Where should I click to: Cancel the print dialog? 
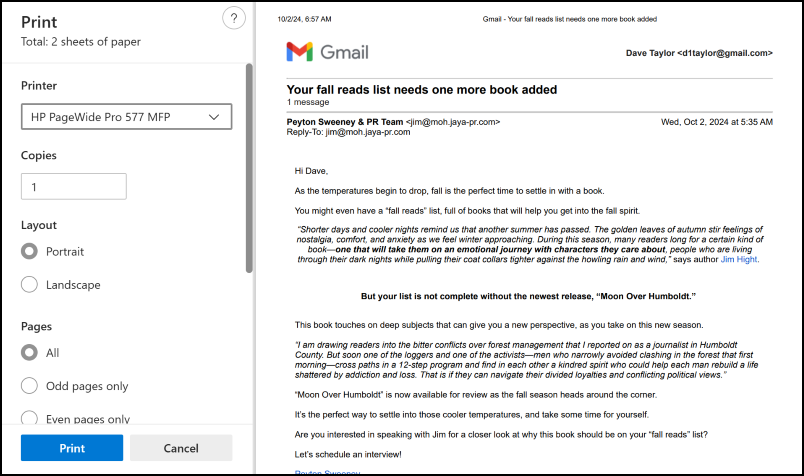[181, 448]
